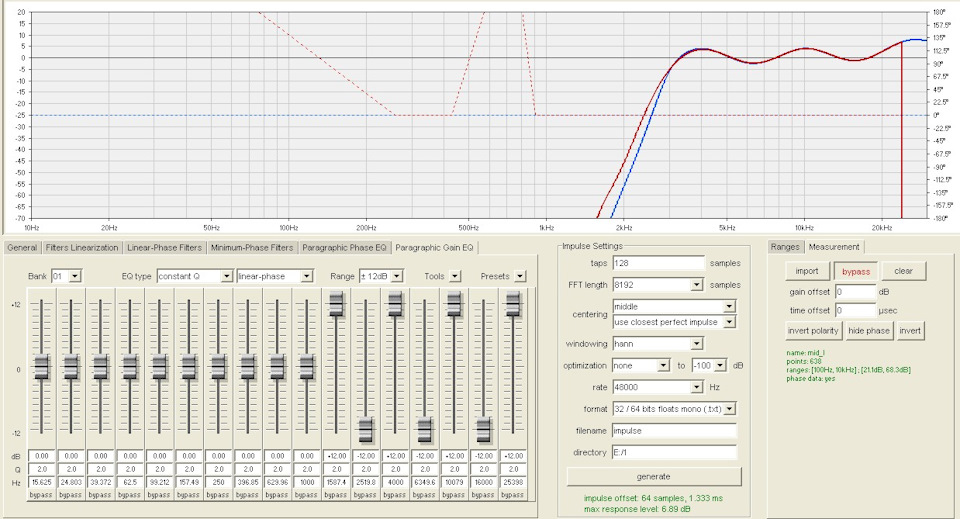Open the Bank dropdown

click(73, 276)
